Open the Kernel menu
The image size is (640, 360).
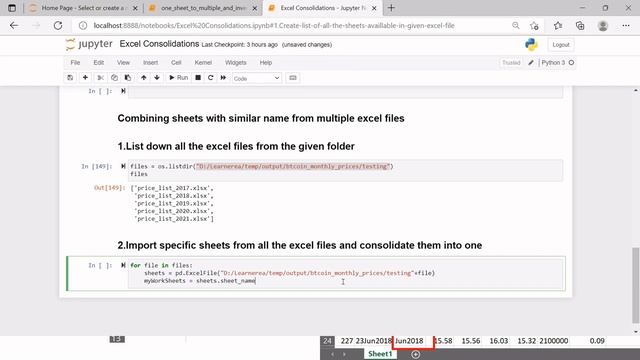[203, 62]
